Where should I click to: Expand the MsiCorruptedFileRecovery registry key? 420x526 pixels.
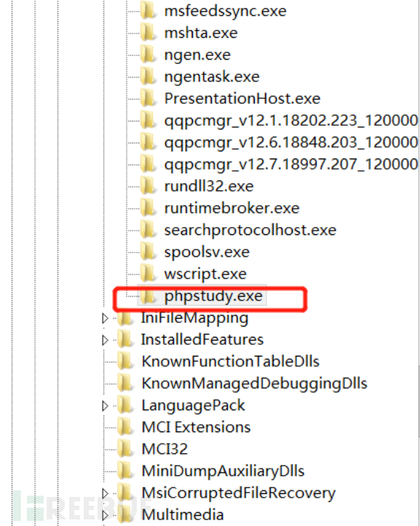click(x=105, y=493)
